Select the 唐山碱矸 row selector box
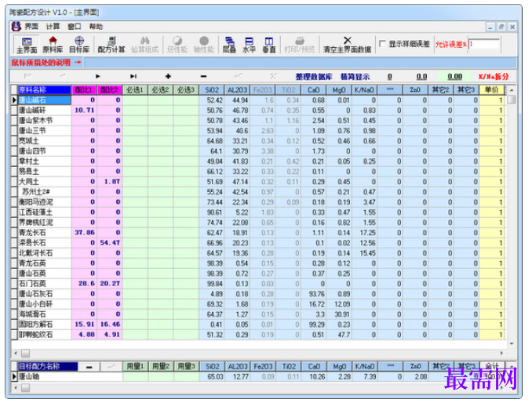 14,110
